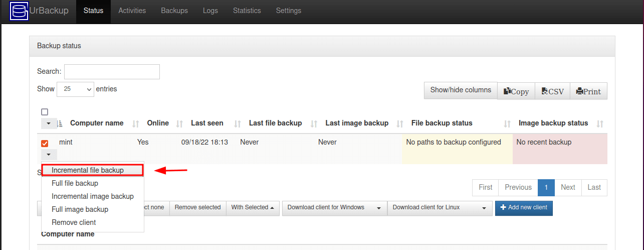Image resolution: width=644 pixels, height=250 pixels.
Task: Expand the Download client for Linux dropdown
Action: (x=440, y=207)
